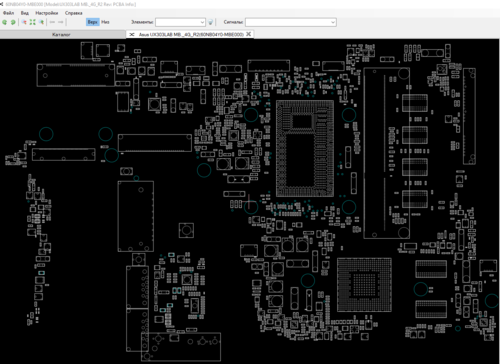Click the large CPU BGA chip footprint

[x=305, y=148]
